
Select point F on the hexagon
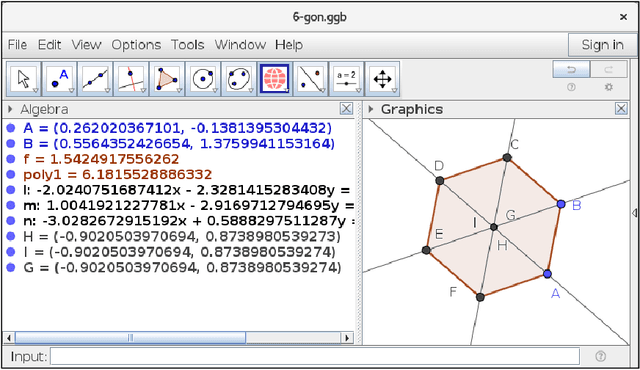480,297
